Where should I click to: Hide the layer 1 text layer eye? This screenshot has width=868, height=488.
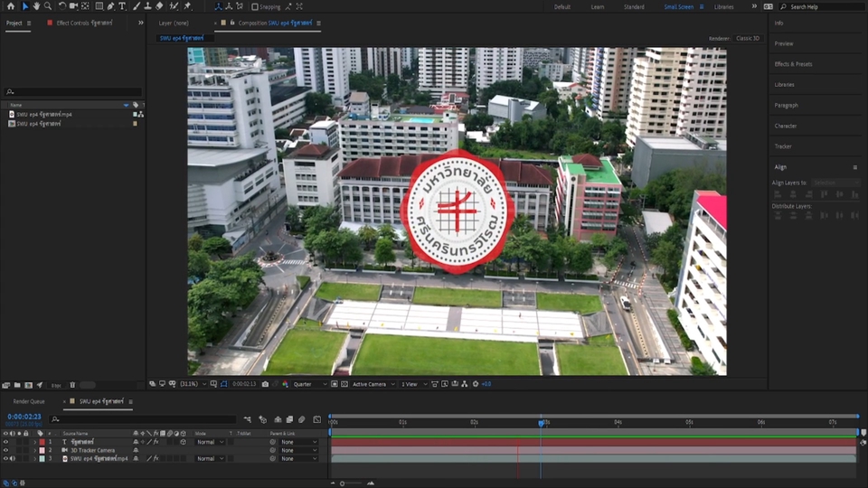[x=5, y=442]
